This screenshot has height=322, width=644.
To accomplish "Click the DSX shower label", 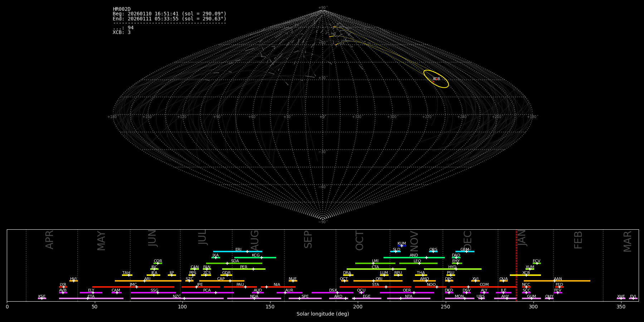I will click(x=333, y=291).
